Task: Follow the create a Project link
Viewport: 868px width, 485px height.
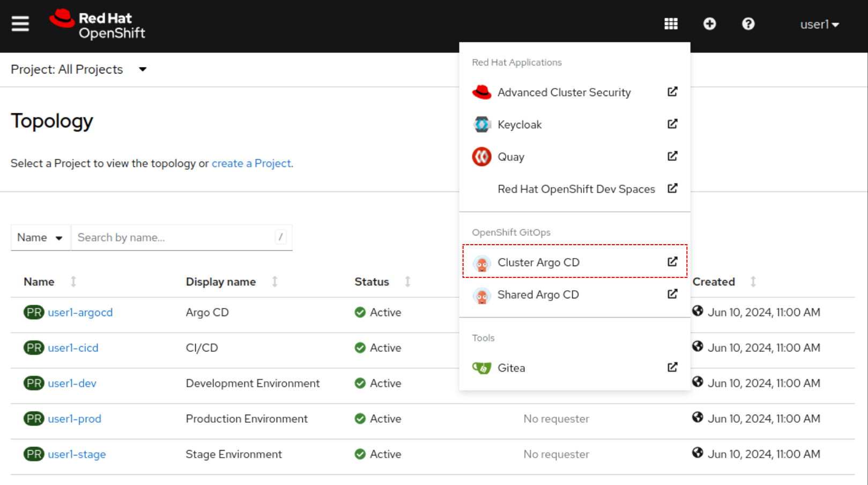Action: pos(251,163)
